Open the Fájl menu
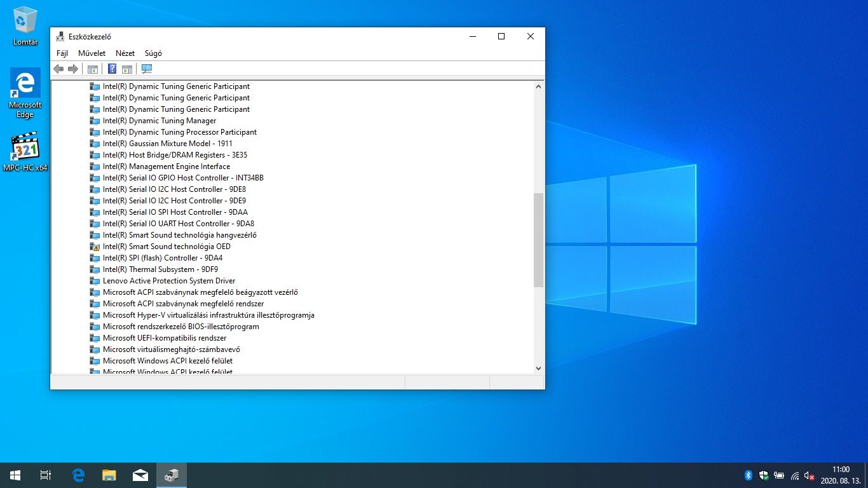This screenshot has height=488, width=868. pos(62,53)
